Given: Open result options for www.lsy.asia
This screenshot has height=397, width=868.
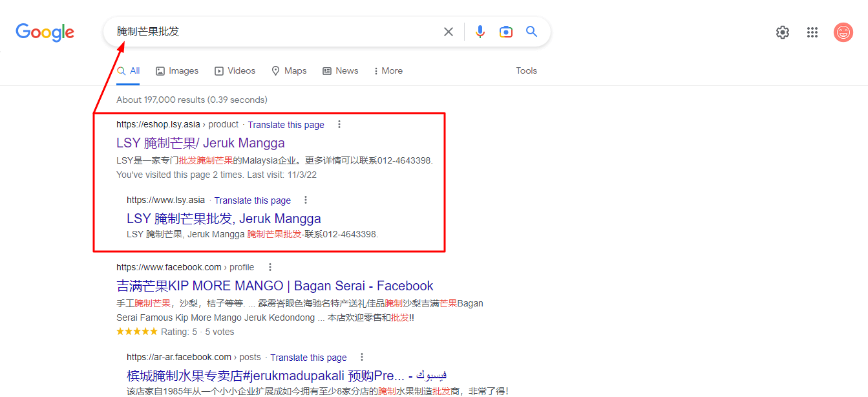Looking at the screenshot, I should 306,200.
